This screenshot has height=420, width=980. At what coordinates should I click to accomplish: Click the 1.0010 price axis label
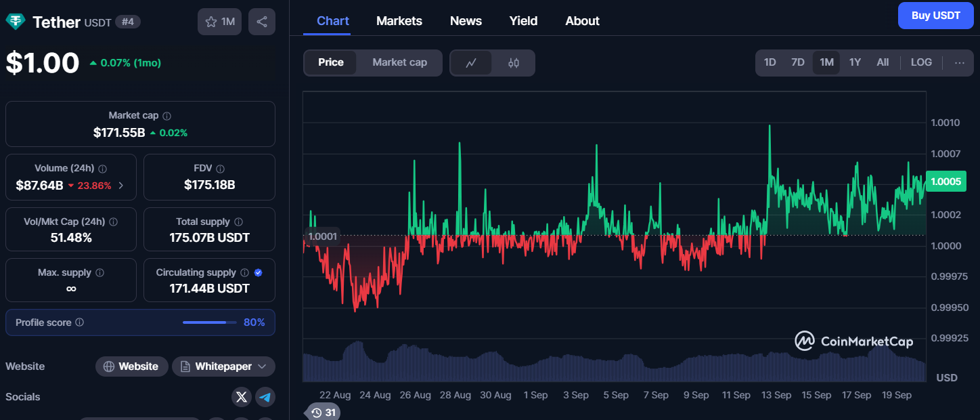[945, 123]
